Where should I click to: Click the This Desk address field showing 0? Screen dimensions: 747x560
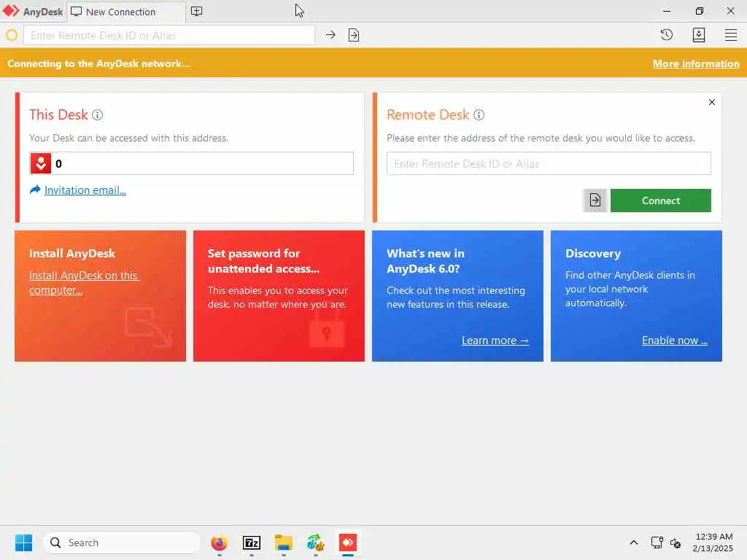coord(192,163)
